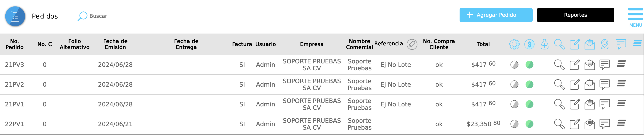
Task: Click the blue gear icon in the table header
Action: point(514,44)
